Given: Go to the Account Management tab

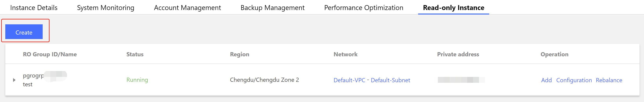Looking at the screenshot, I should pyautogui.click(x=187, y=8).
